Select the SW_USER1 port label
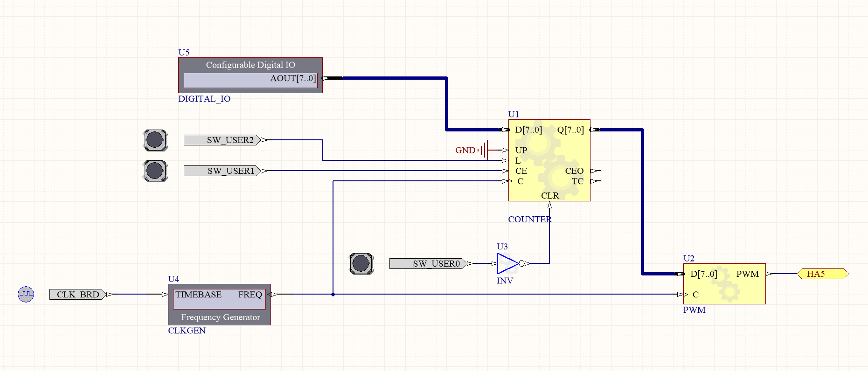Image resolution: width=868 pixels, height=371 pixels. [222, 171]
